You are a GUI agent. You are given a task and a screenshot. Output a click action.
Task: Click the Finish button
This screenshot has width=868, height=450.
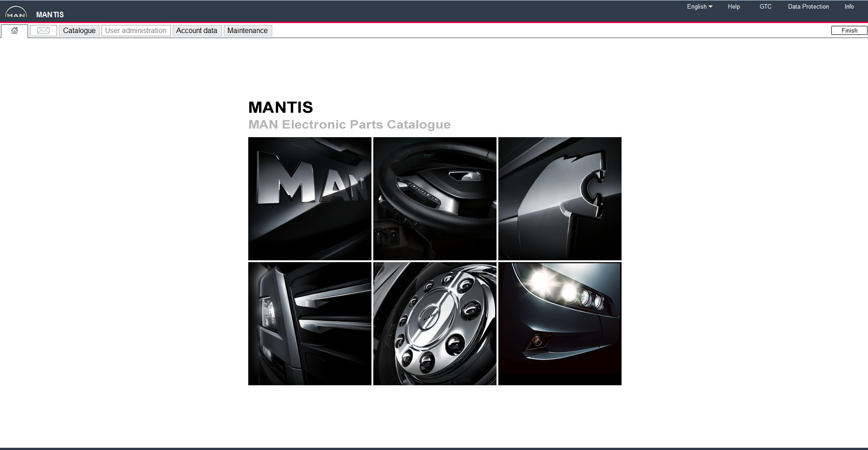click(x=849, y=30)
